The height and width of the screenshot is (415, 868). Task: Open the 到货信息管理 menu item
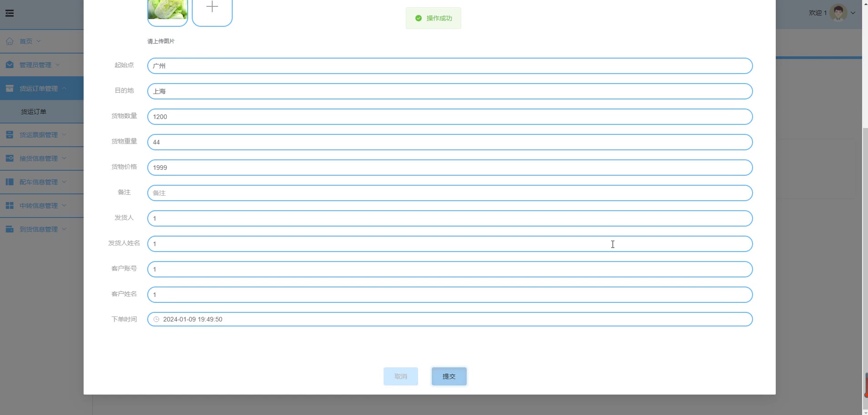(42, 229)
